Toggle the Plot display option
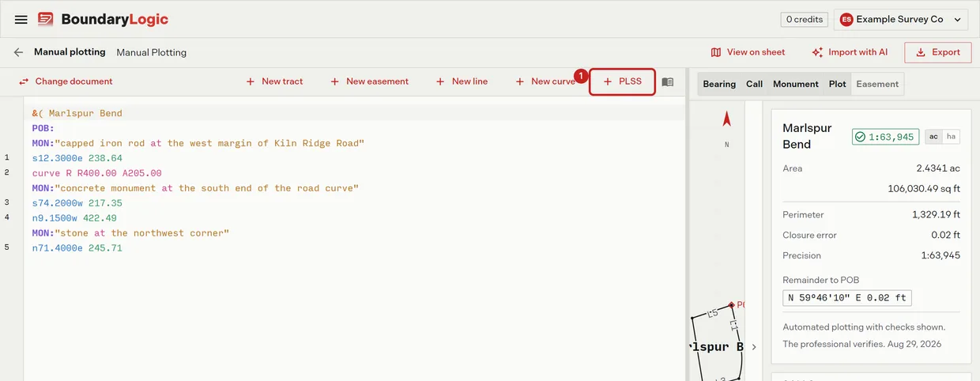The height and width of the screenshot is (381, 980). (838, 84)
